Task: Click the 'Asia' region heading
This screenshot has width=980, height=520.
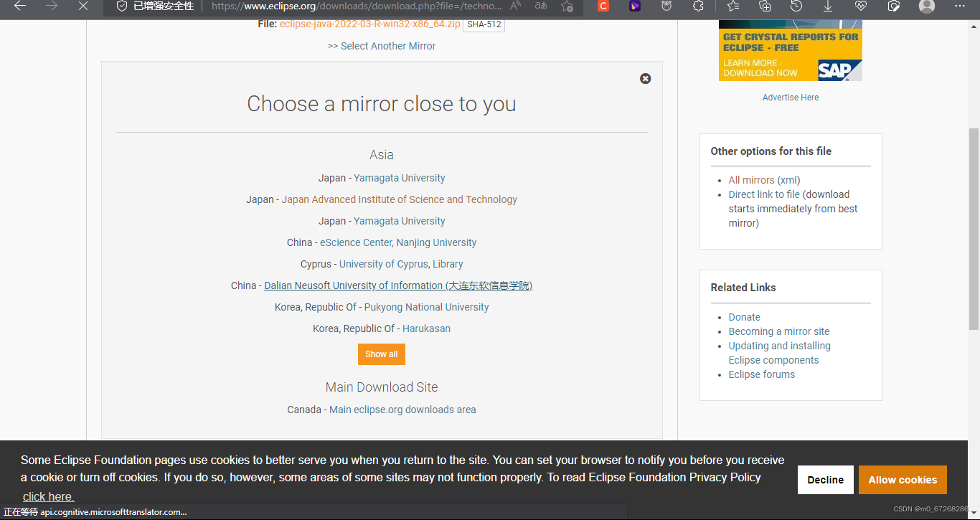Action: coord(382,155)
